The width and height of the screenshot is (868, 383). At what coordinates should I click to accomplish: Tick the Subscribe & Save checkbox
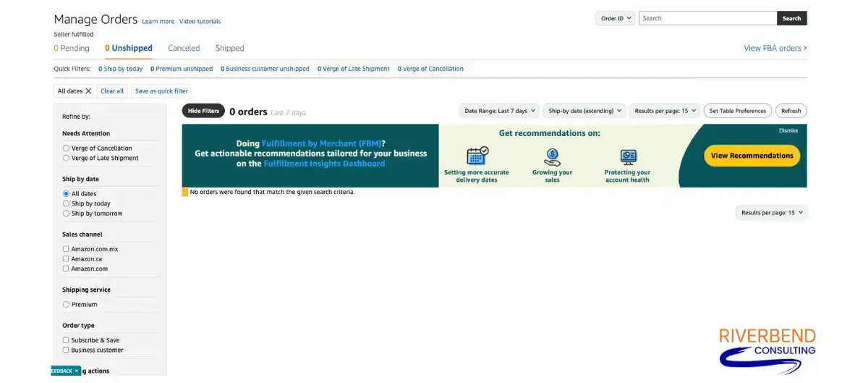point(66,340)
